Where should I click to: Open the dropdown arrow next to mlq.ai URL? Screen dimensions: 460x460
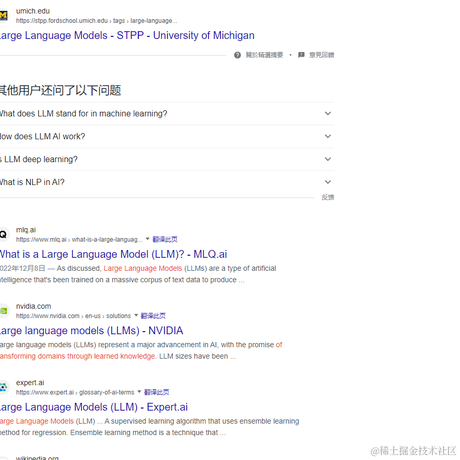[147, 239]
